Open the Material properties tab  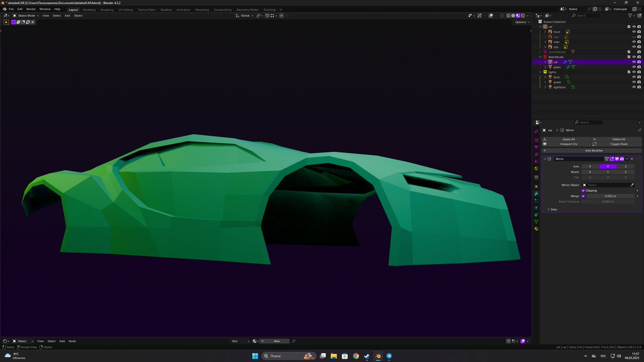pyautogui.click(x=536, y=228)
